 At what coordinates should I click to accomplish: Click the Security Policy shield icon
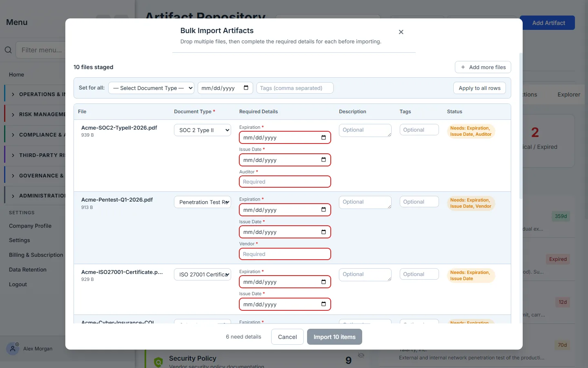point(158,362)
